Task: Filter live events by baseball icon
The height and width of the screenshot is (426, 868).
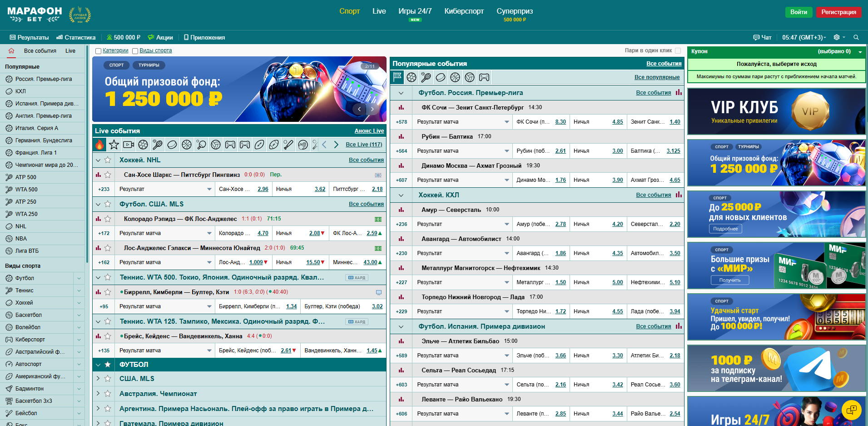Action: coord(288,145)
